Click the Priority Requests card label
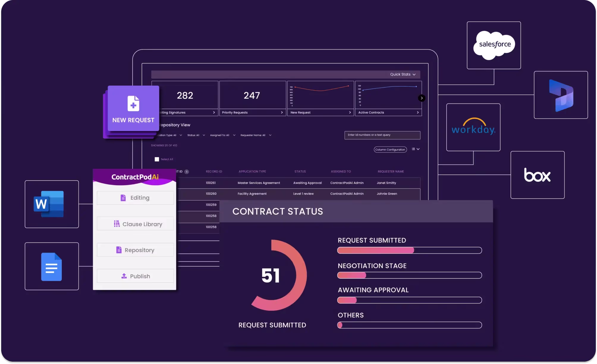This screenshot has width=597, height=364. point(235,113)
